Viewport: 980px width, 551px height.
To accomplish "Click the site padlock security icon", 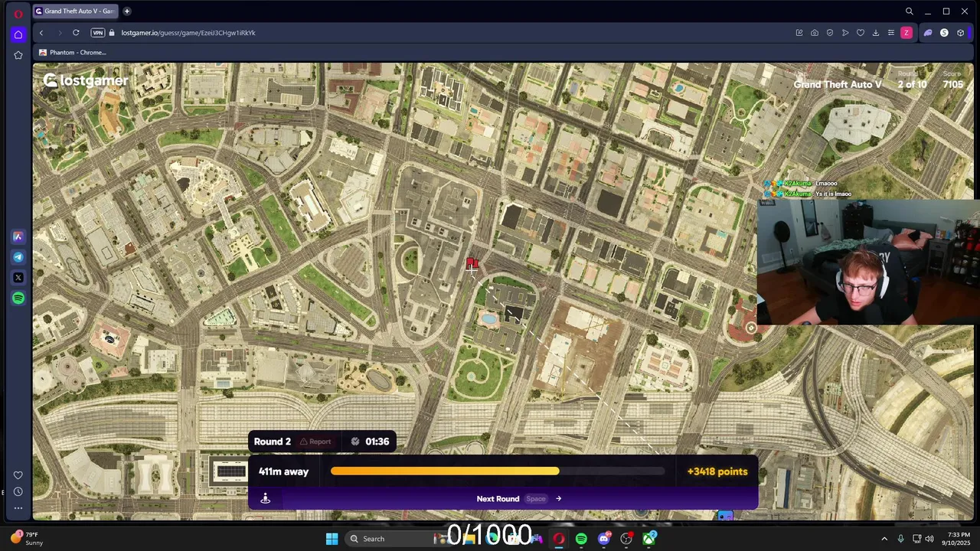I will click(112, 33).
